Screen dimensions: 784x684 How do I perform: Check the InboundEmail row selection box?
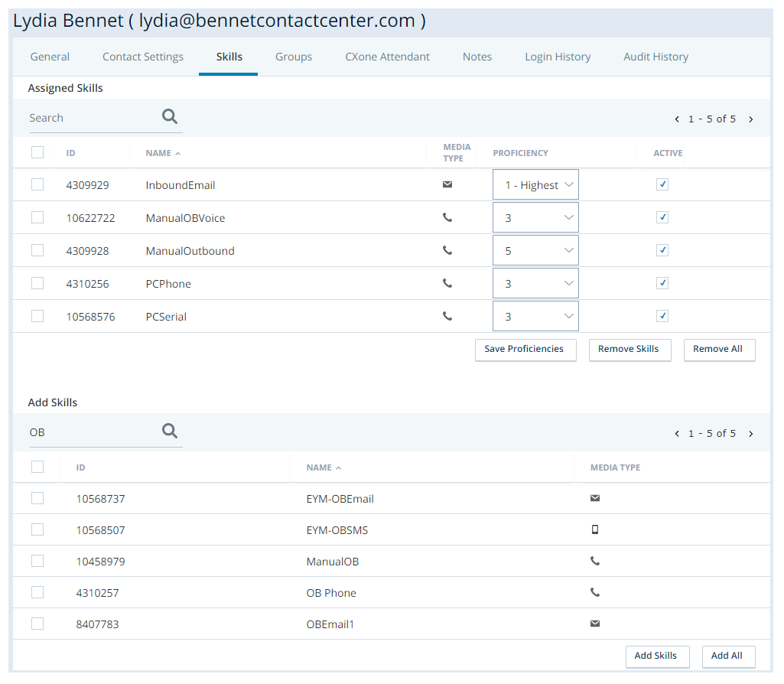[x=37, y=184]
